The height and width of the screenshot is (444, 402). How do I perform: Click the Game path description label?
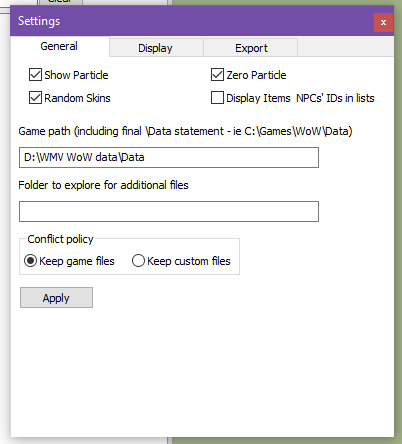185,131
